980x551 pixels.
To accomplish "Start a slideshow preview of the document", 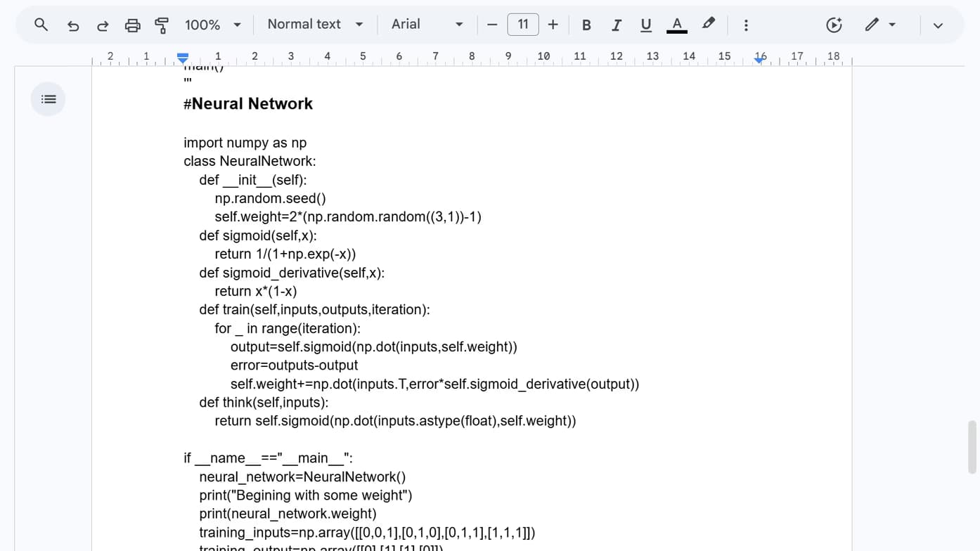I will 833,23.
